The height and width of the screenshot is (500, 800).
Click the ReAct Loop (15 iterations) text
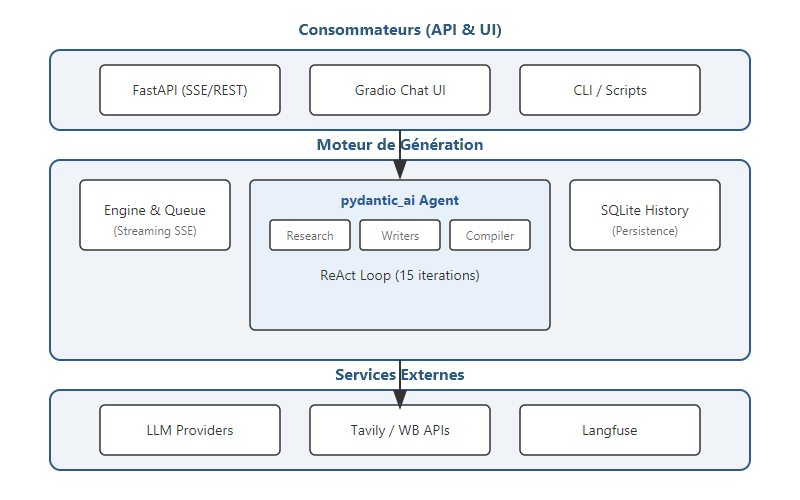400,275
